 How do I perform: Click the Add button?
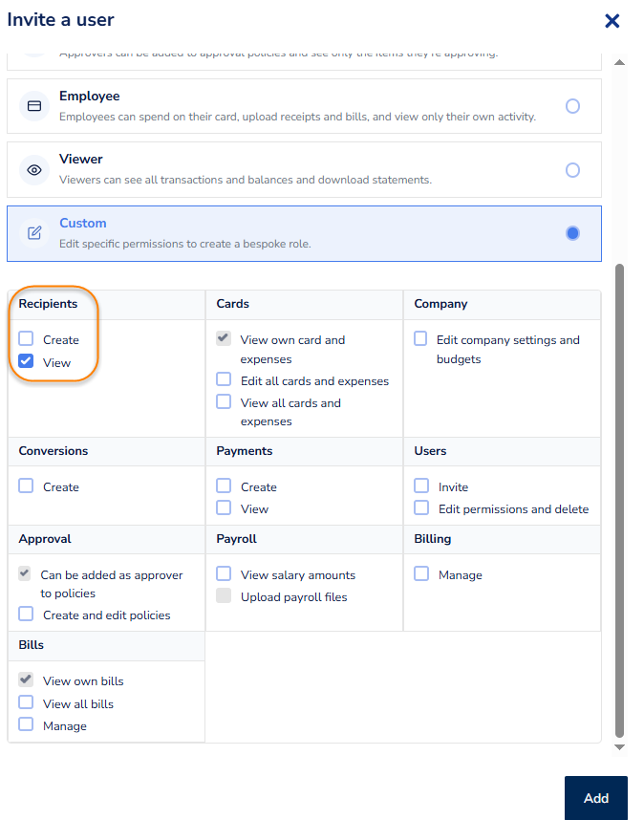[x=595, y=798]
